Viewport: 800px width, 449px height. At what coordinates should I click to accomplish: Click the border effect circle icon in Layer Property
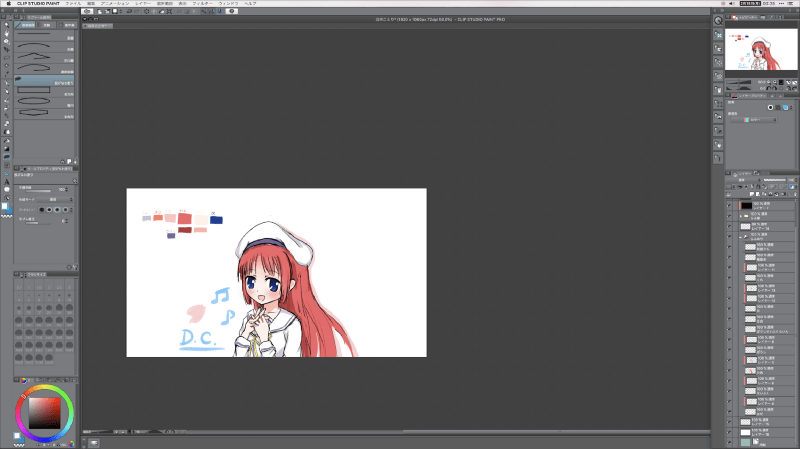770,107
